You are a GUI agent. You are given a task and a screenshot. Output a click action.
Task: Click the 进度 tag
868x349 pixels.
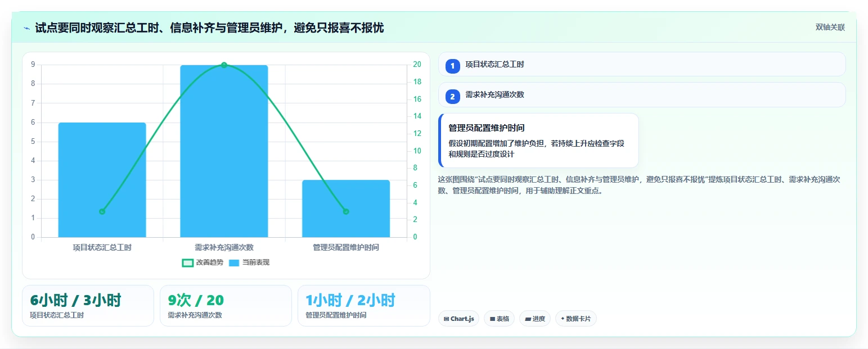pos(535,319)
